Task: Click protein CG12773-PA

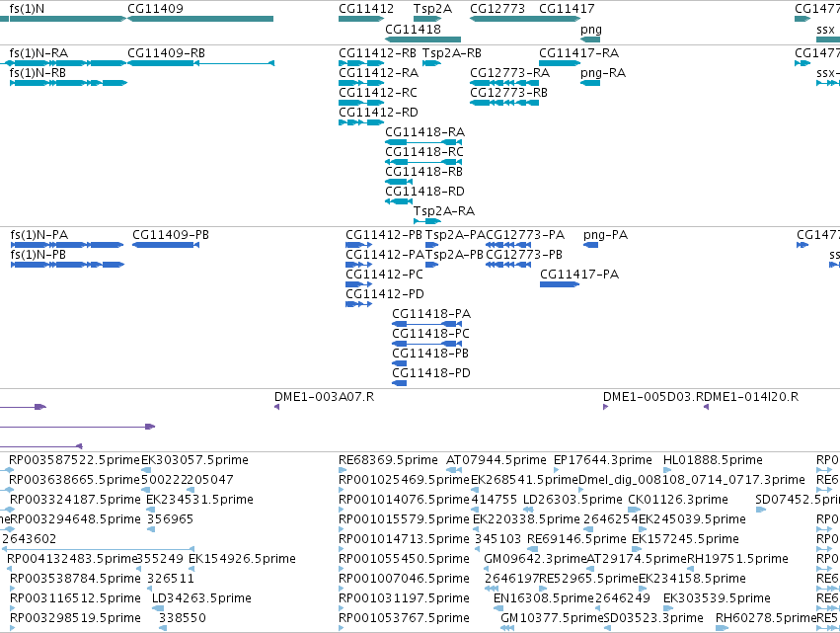Action: point(525,235)
